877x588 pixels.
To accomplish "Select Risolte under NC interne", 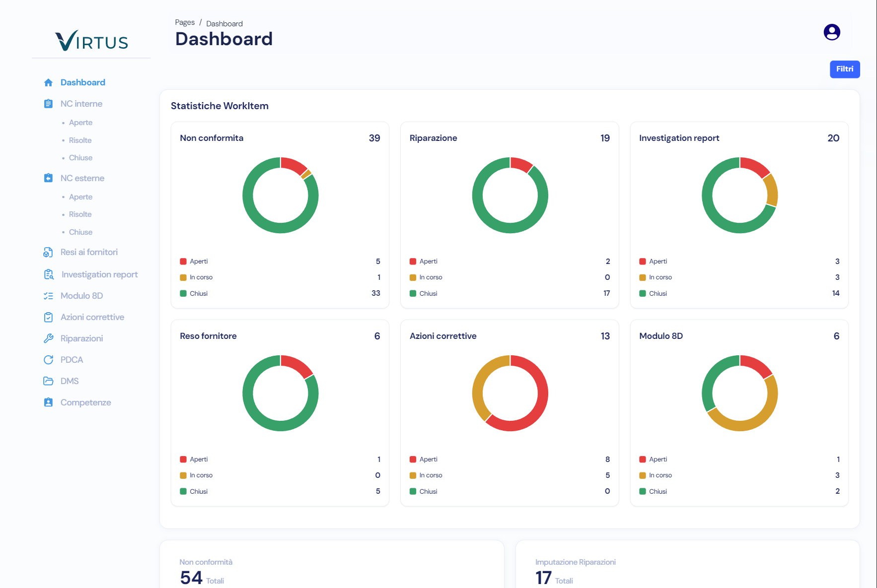I will [80, 140].
